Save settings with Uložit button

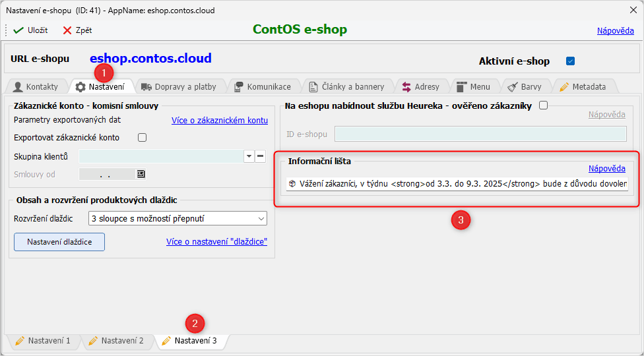tap(30, 30)
